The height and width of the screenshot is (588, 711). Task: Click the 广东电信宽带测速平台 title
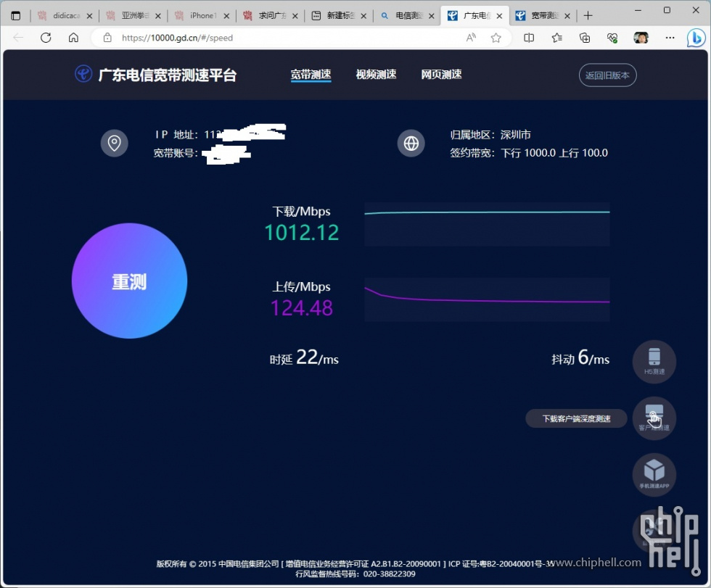point(168,75)
